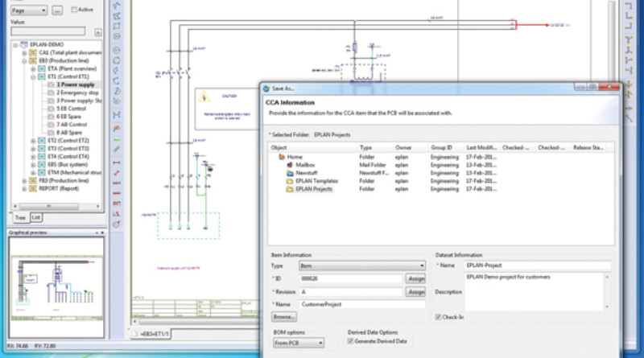Expand the FB3 Production line node
644x358 pixels.
[24, 181]
